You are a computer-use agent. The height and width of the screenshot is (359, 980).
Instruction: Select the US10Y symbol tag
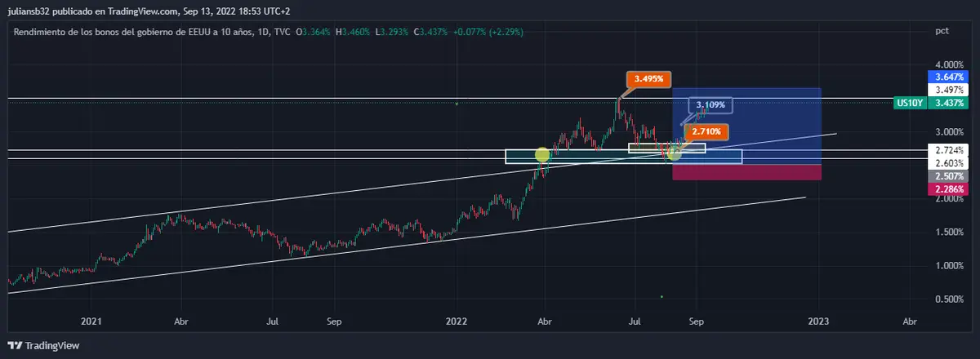pos(909,103)
